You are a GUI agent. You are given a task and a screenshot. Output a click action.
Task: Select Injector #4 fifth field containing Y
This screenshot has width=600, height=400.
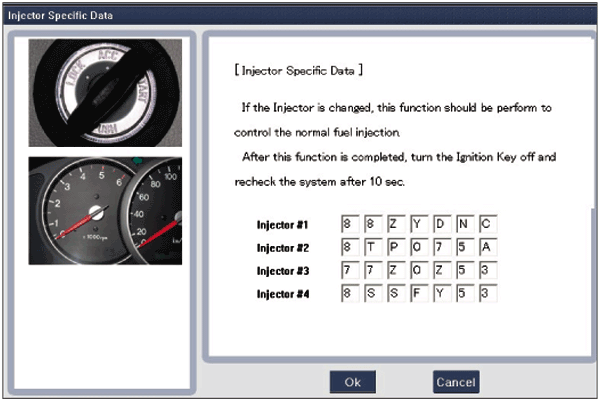pos(442,293)
